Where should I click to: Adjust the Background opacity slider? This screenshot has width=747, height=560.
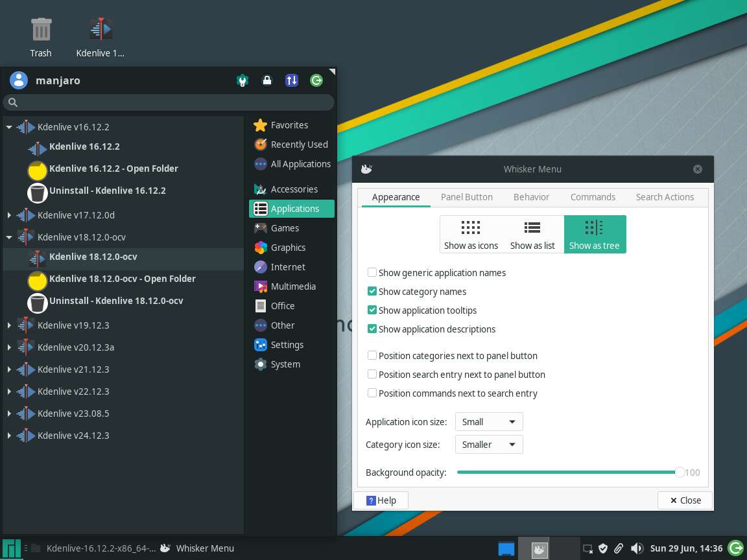point(679,472)
